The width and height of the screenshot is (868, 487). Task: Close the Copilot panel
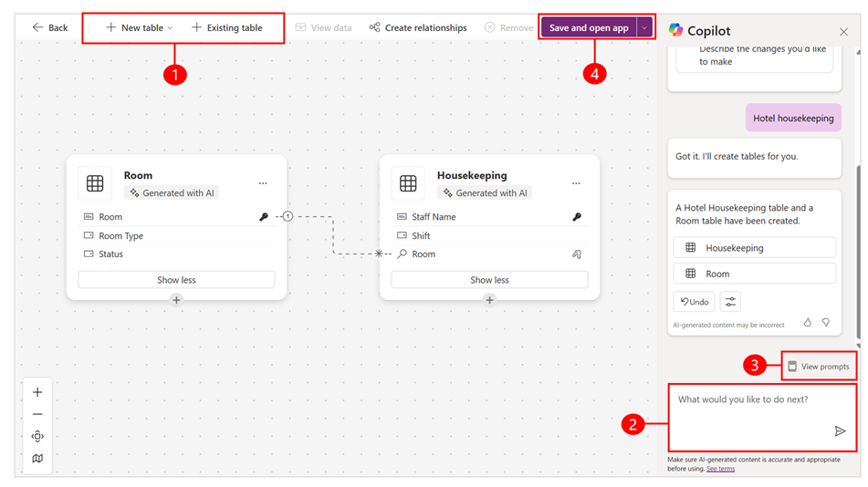pos(843,32)
